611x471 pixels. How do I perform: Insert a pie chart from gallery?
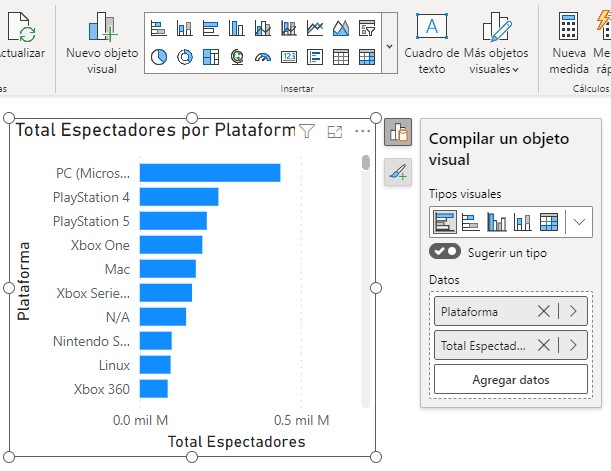[x=158, y=57]
